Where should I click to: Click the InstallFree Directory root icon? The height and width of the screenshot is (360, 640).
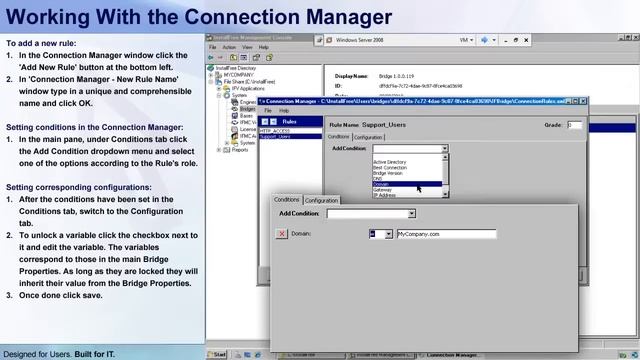(x=211, y=68)
